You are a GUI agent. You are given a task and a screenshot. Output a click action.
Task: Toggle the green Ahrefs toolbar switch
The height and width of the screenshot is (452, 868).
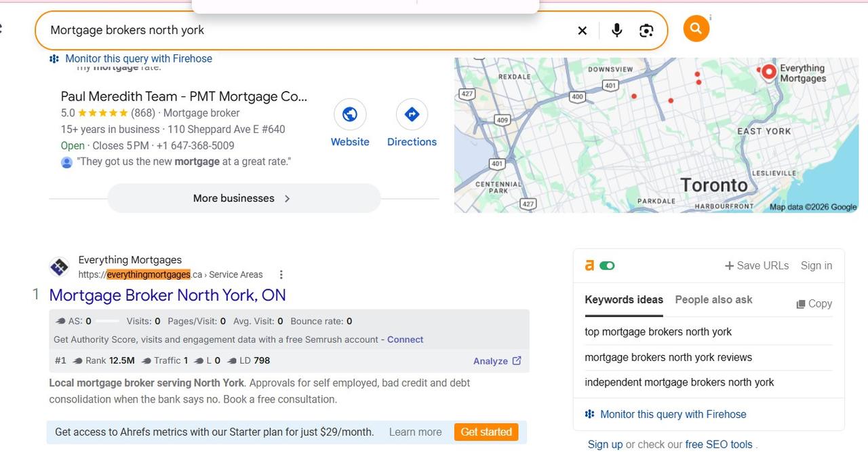pyautogui.click(x=607, y=265)
